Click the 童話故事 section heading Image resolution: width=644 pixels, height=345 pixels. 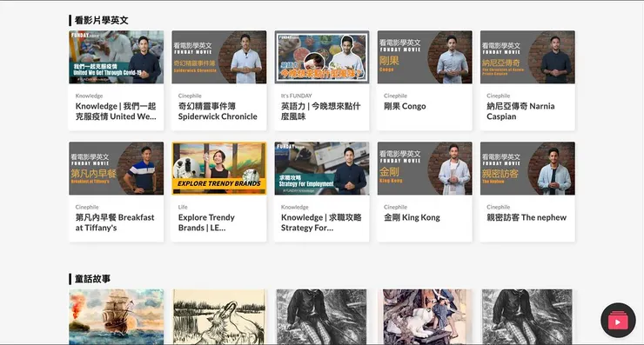tap(92, 279)
